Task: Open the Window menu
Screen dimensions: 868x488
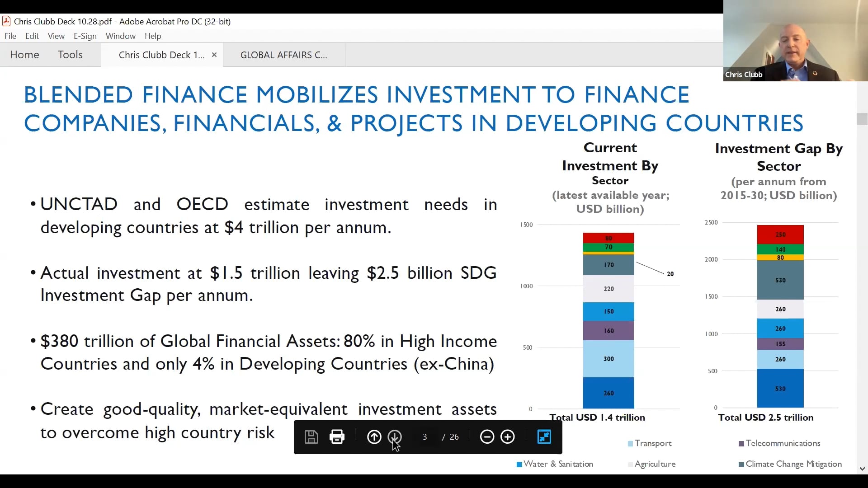Action: [x=120, y=36]
